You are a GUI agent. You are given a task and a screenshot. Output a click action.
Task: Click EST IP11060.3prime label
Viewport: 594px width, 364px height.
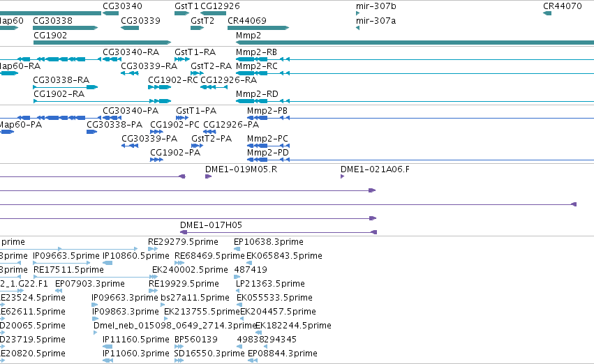[136, 354]
